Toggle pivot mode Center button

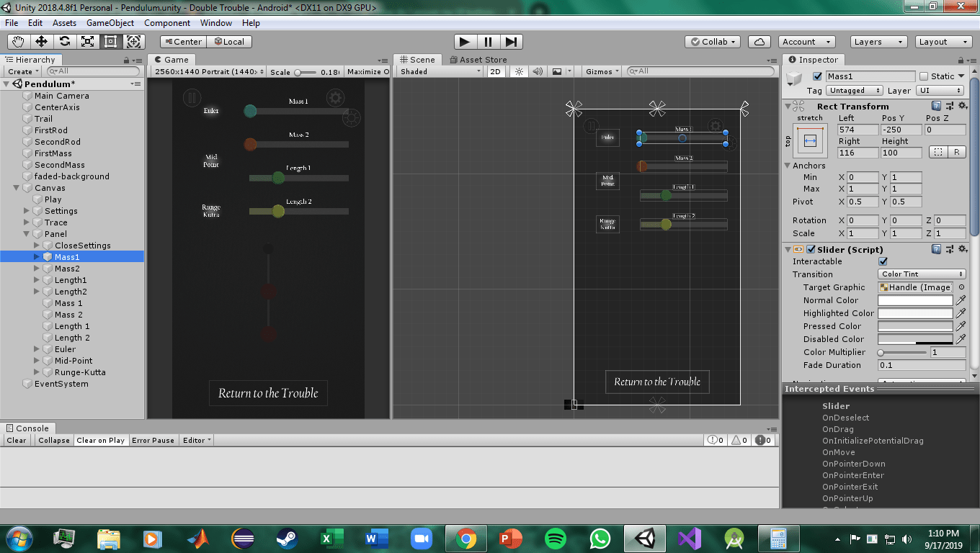point(183,42)
